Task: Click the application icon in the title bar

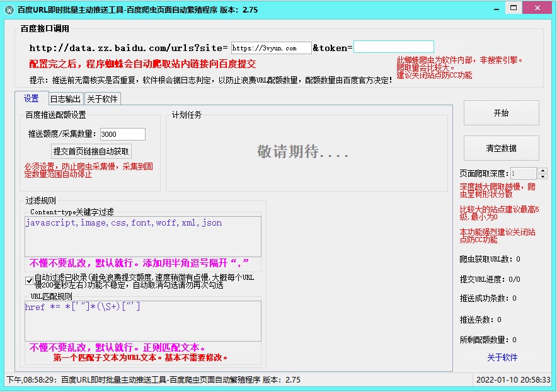Action: 9,9
